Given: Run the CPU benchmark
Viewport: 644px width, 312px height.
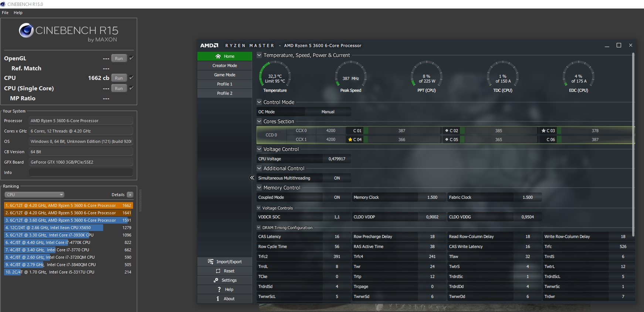Looking at the screenshot, I should click(119, 78).
